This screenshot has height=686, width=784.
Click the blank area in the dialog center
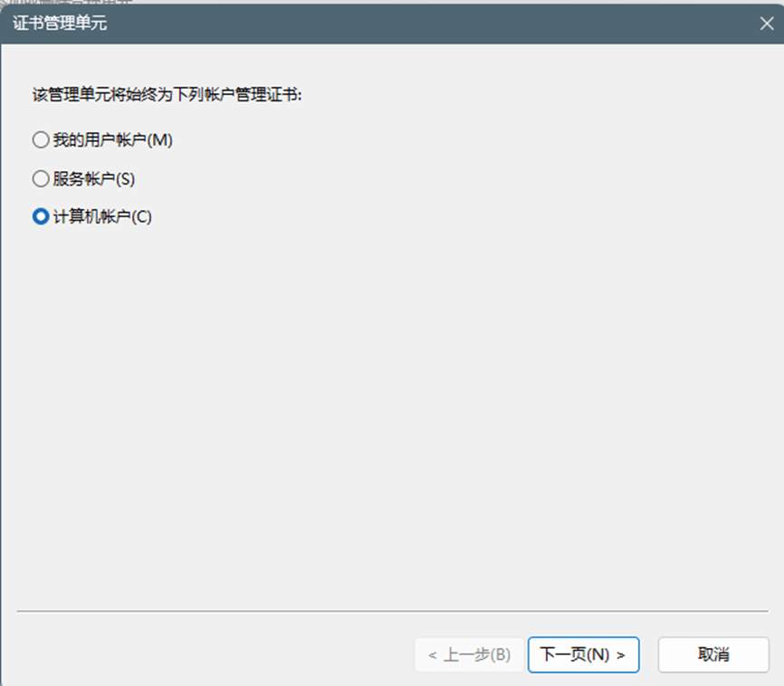392,400
